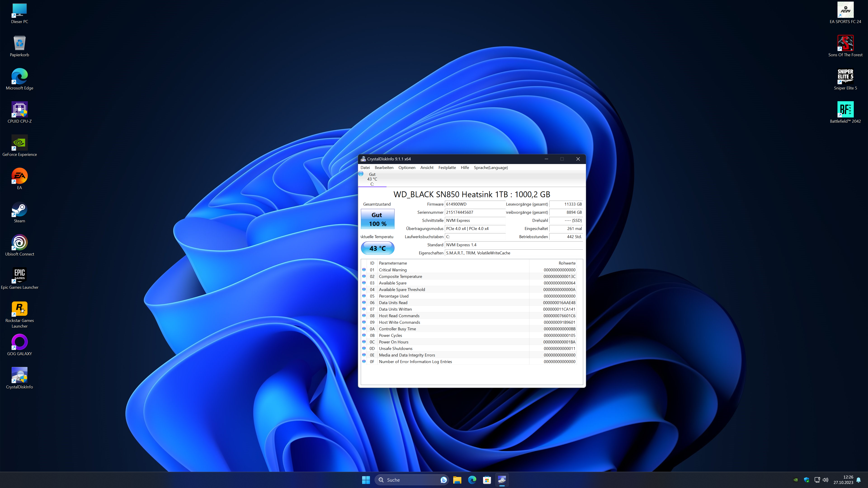Open the Optionen menu
868x488 pixels.
click(407, 167)
